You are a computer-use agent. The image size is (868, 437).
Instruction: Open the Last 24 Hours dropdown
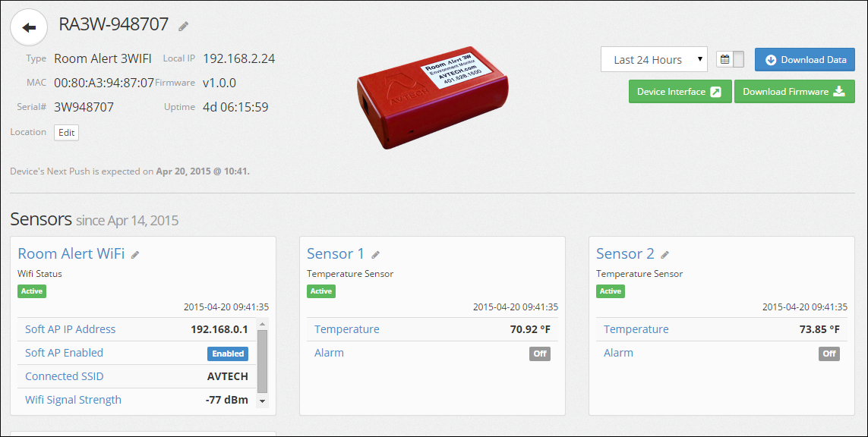[x=653, y=59]
